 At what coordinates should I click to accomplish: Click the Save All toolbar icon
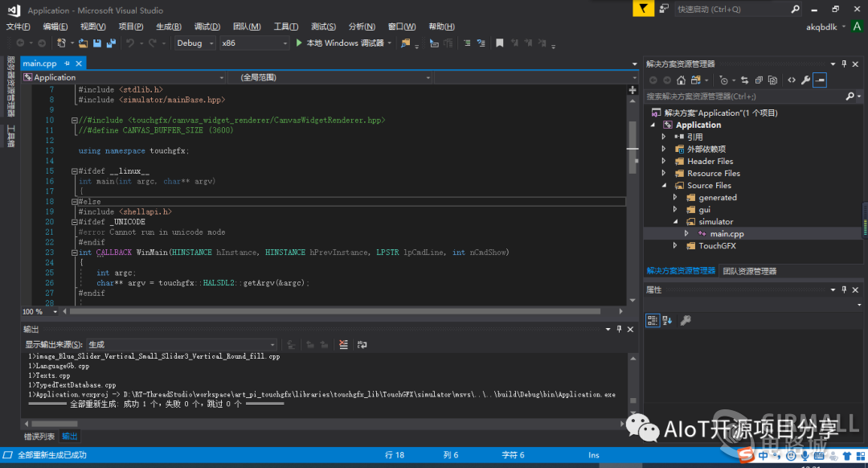111,43
